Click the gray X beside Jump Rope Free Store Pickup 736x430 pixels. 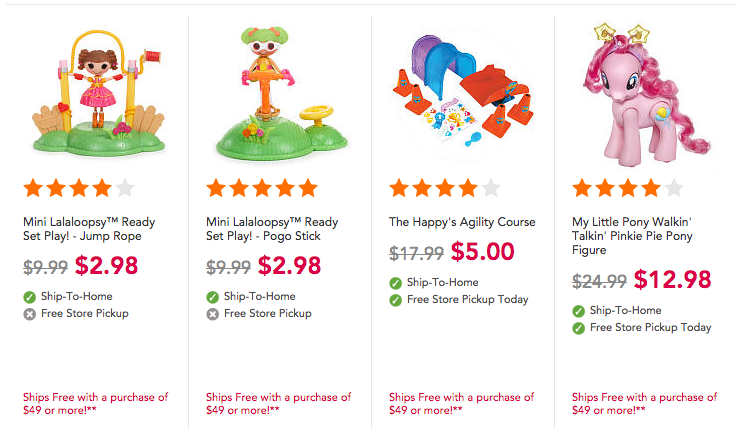click(x=30, y=314)
